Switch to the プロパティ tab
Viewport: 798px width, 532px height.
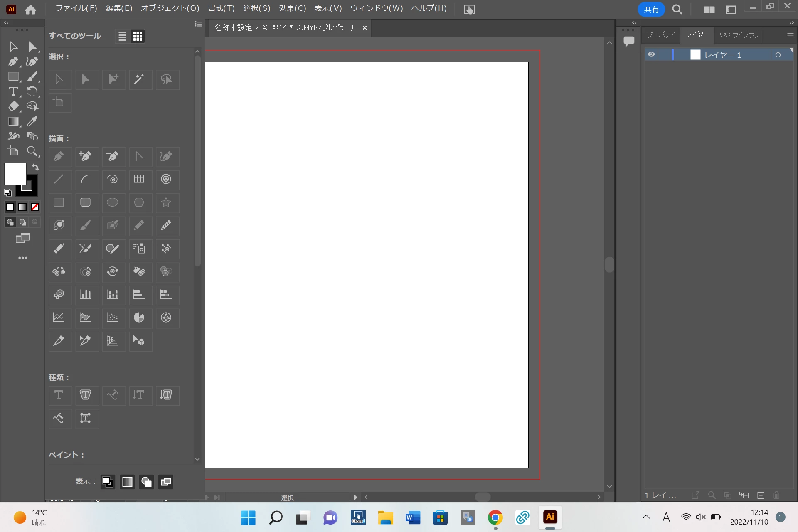(660, 34)
